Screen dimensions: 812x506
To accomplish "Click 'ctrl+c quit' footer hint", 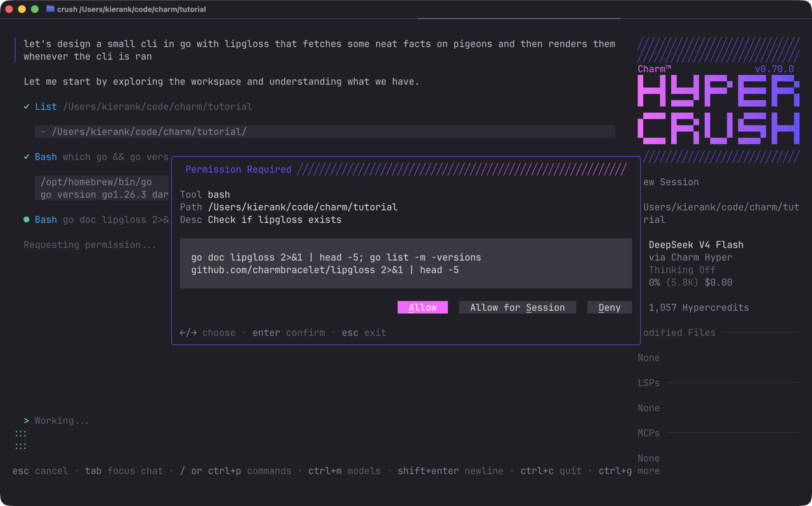I will 551,471.
